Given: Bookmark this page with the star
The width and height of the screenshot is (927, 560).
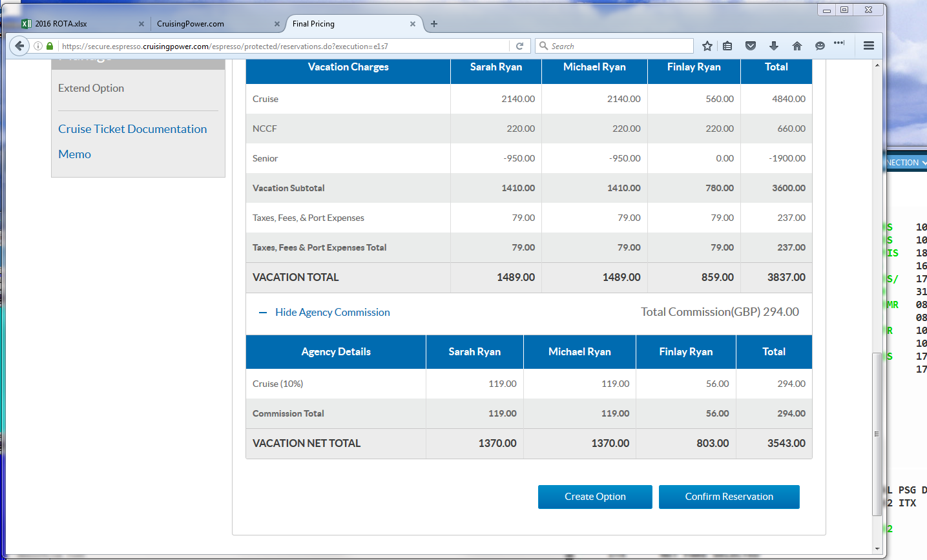Looking at the screenshot, I should coord(707,46).
